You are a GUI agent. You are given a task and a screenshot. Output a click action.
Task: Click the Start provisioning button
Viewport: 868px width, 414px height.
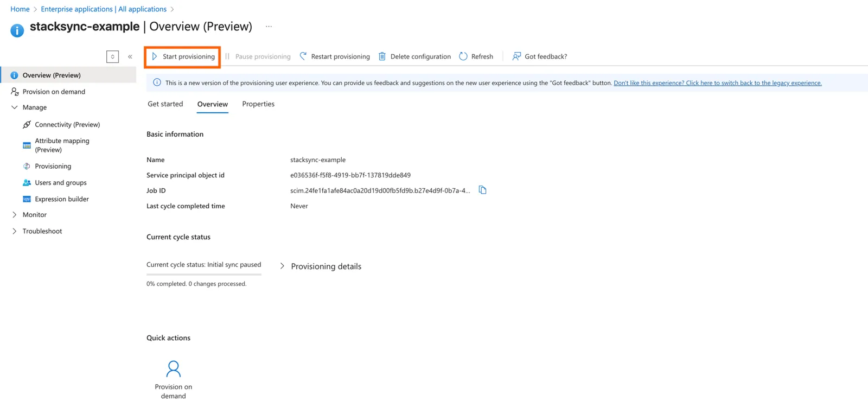click(x=183, y=56)
